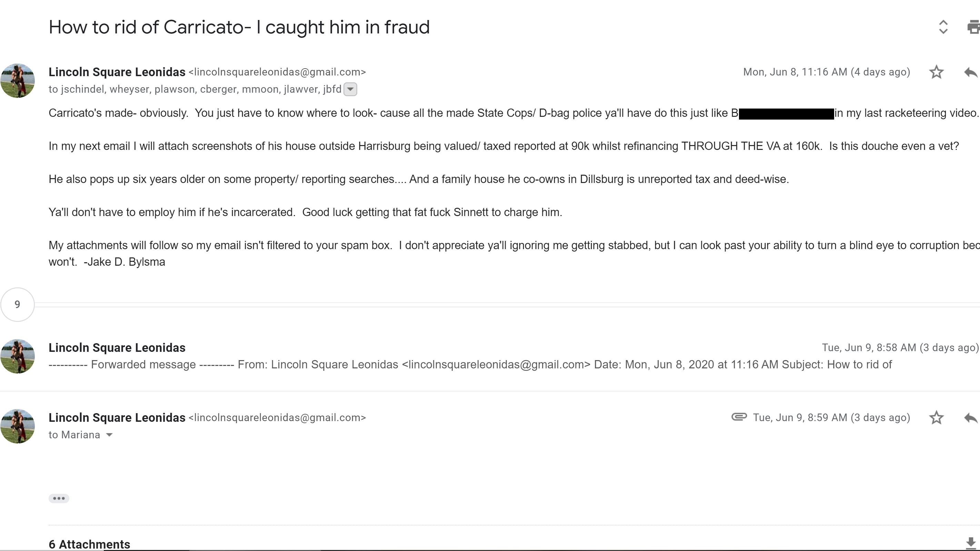Screen dimensions: 980x551
Task: Star the Jun 9 8:59 AM message
Action: tap(936, 418)
